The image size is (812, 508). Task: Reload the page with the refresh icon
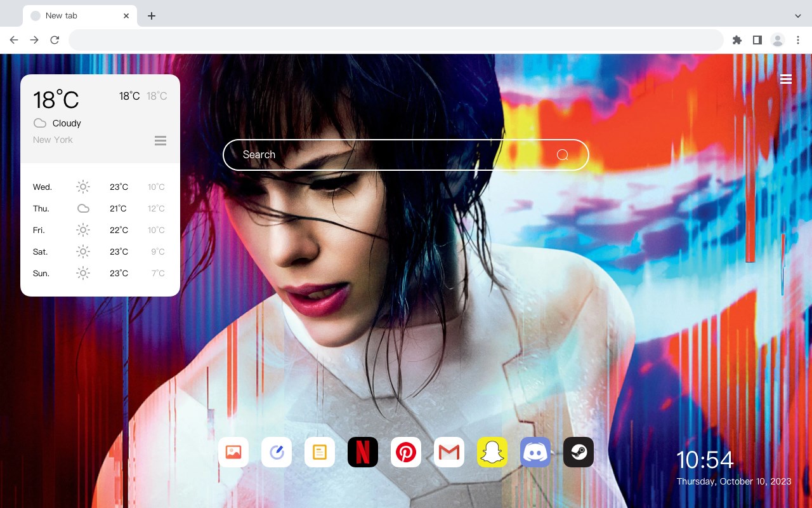point(55,40)
